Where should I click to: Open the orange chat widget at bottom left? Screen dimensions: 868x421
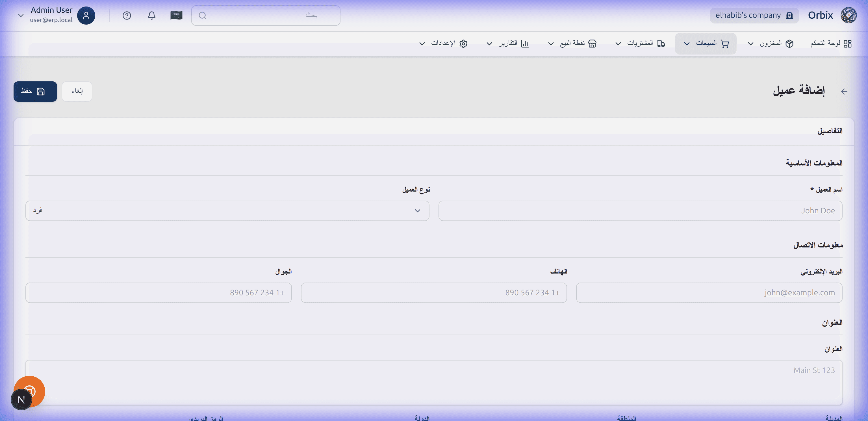(30, 391)
